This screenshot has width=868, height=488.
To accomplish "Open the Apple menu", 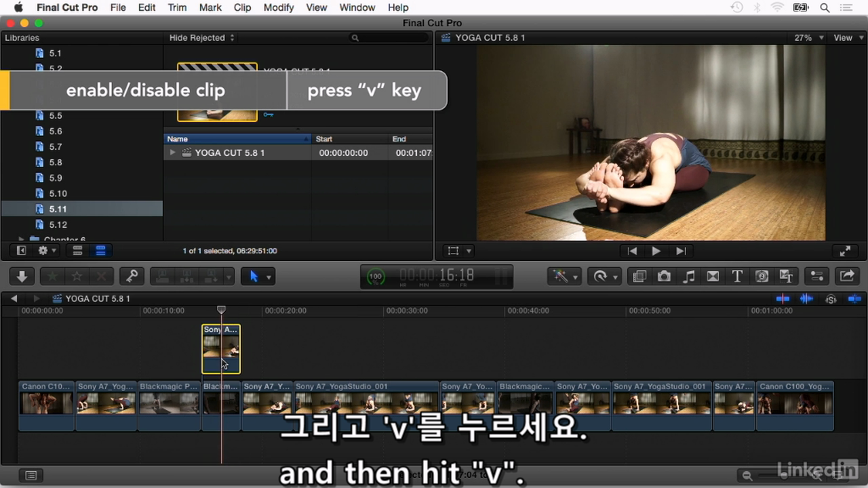I will [17, 7].
